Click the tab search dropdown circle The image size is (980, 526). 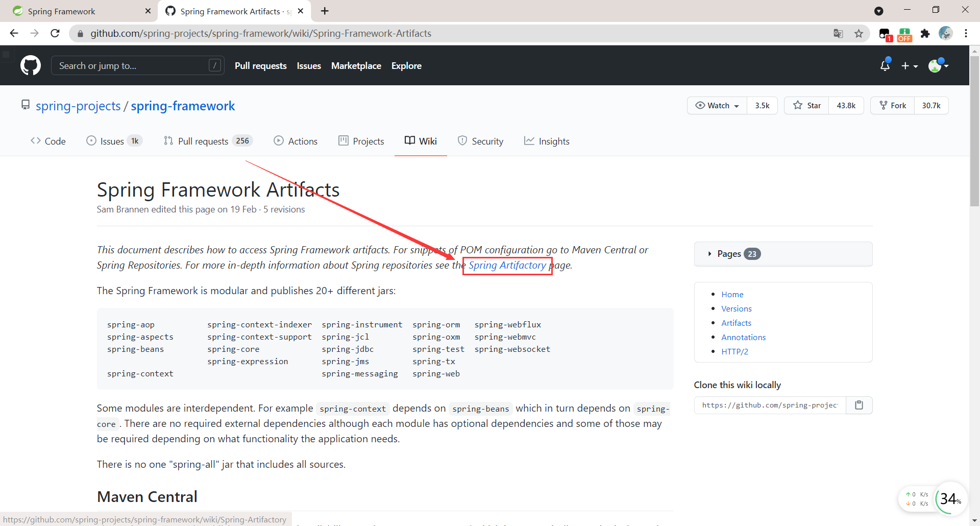(878, 11)
